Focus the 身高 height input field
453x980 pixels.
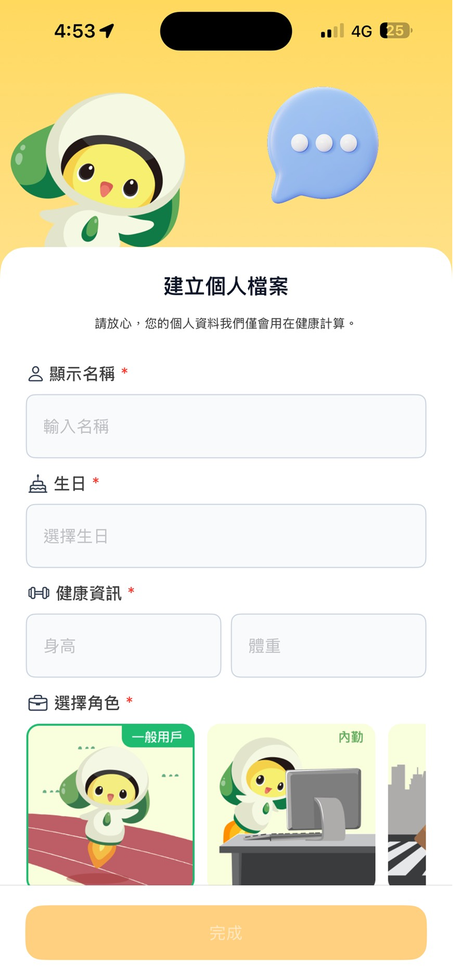tap(124, 646)
